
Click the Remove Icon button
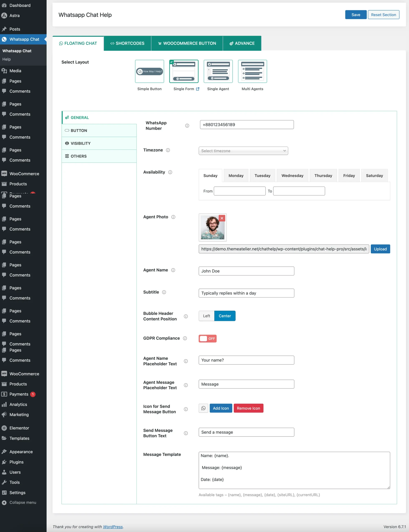coord(248,408)
